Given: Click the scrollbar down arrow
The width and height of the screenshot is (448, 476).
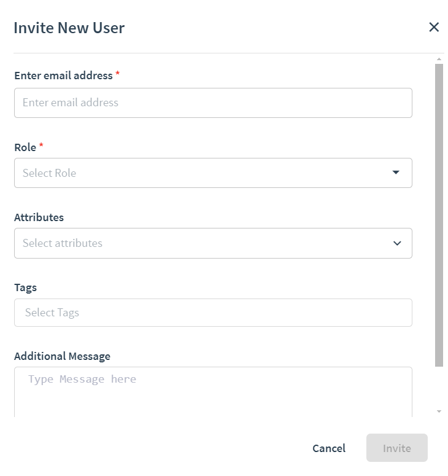Looking at the screenshot, I should 439,412.
